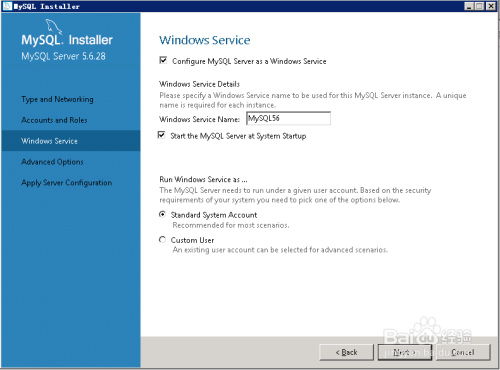Click the Windows Service Name: label

click(199, 119)
